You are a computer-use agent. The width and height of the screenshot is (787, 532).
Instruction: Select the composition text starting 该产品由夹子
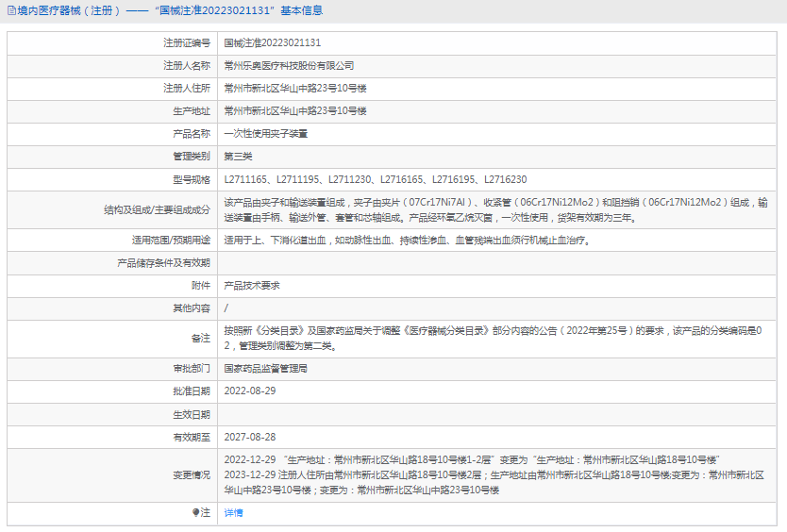496,209
